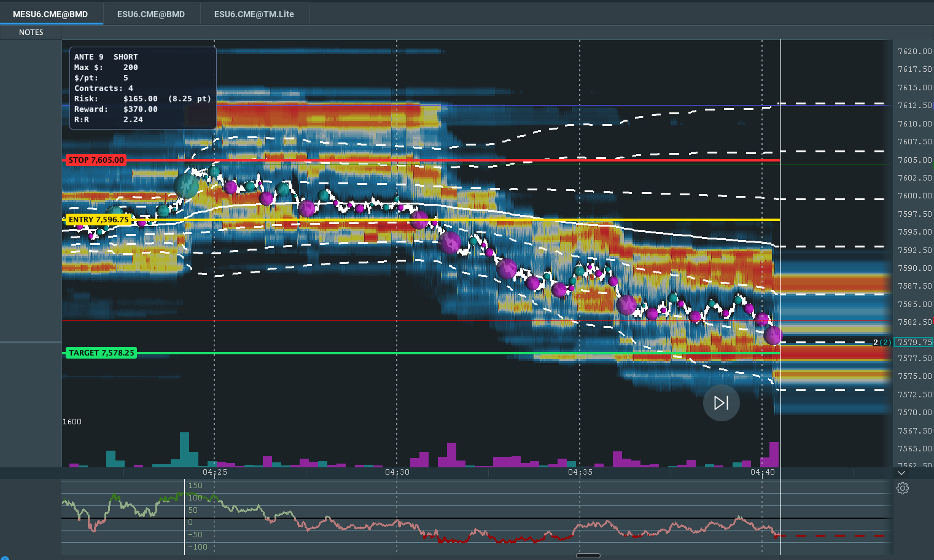Image resolution: width=934 pixels, height=560 pixels.
Task: Click the indicator 0 scale value
Action: [190, 523]
